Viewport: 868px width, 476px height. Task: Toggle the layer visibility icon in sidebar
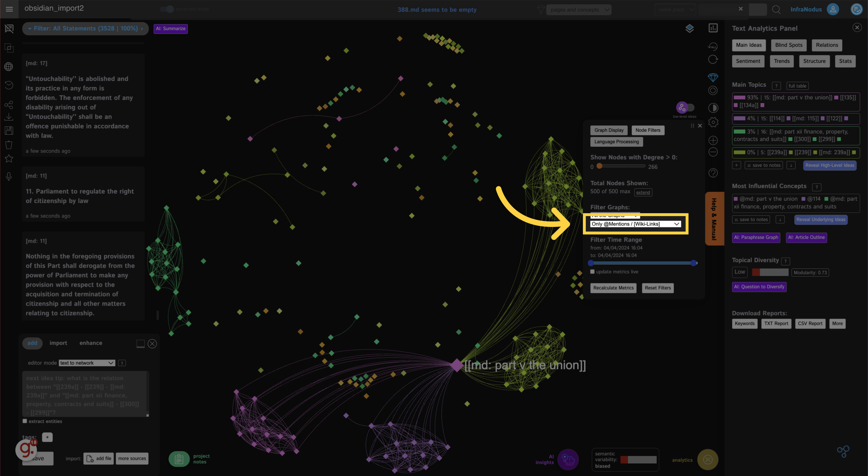click(x=690, y=28)
